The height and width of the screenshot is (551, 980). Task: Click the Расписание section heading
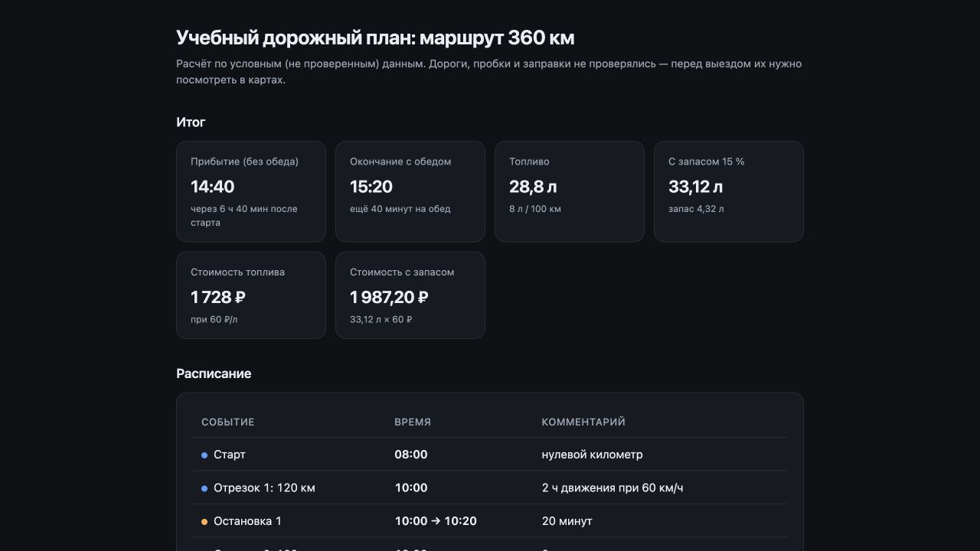214,373
